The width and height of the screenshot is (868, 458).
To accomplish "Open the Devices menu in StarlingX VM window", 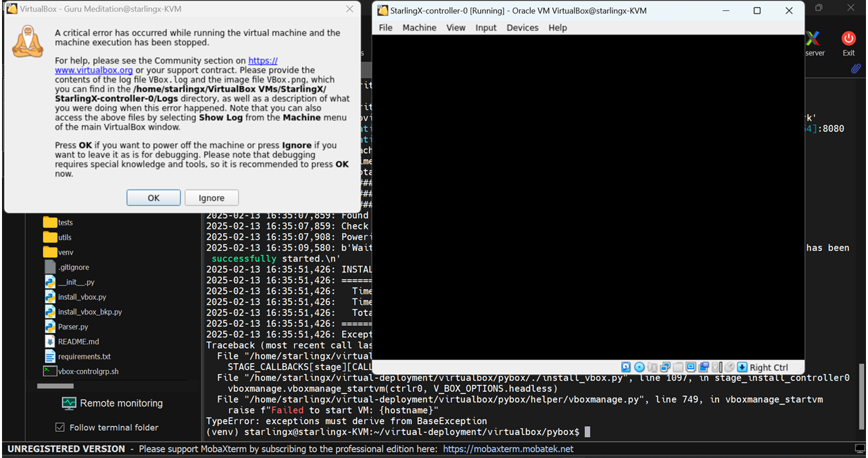I will pyautogui.click(x=523, y=28).
